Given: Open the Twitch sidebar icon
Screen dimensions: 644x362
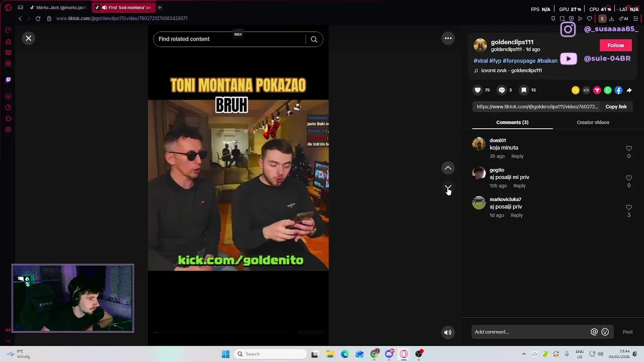Looking at the screenshot, I should pos(8,79).
